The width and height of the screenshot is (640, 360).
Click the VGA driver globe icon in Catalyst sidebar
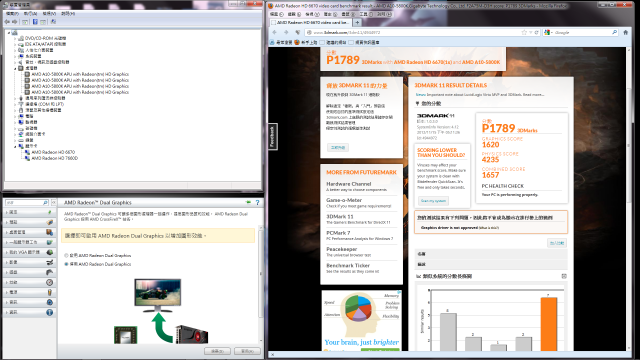(x=49, y=252)
